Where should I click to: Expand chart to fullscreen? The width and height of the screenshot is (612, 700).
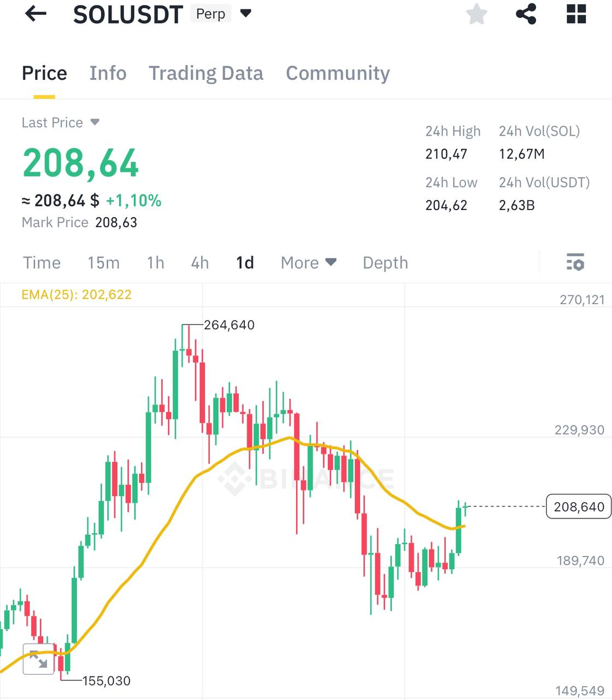coord(38,658)
